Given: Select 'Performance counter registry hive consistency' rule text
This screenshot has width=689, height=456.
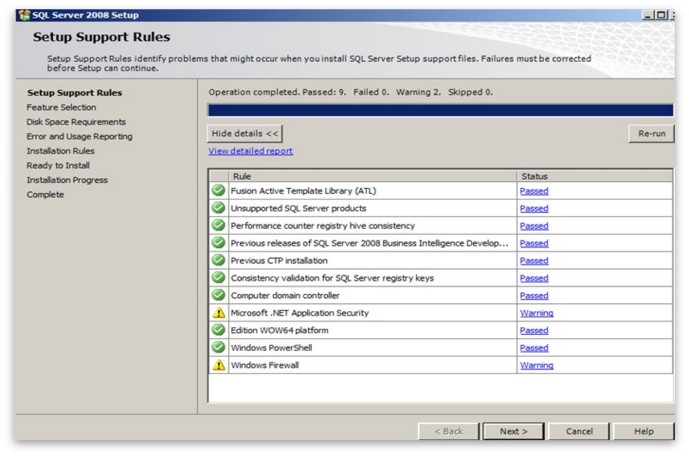Looking at the screenshot, I should coord(323,226).
